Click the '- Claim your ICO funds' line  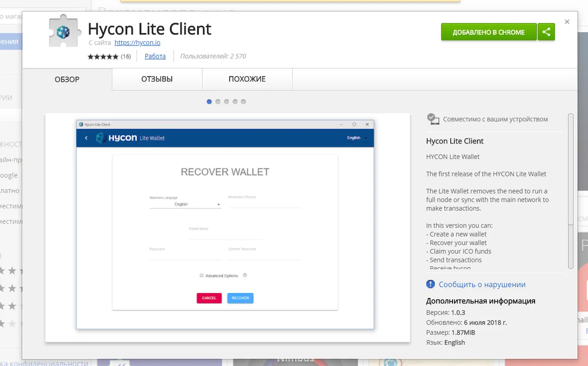[459, 251]
